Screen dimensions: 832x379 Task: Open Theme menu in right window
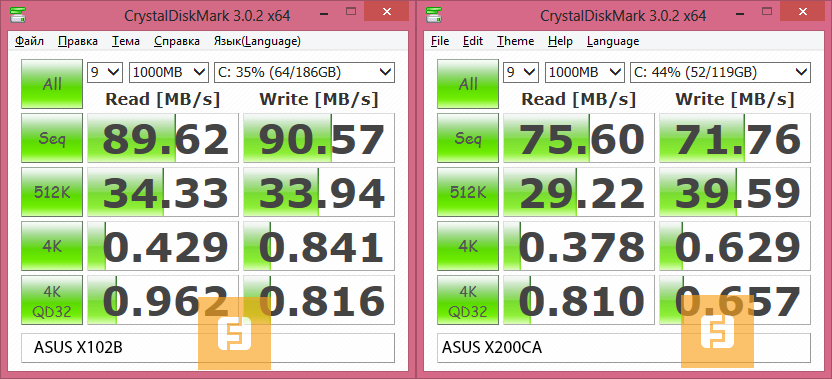515,41
